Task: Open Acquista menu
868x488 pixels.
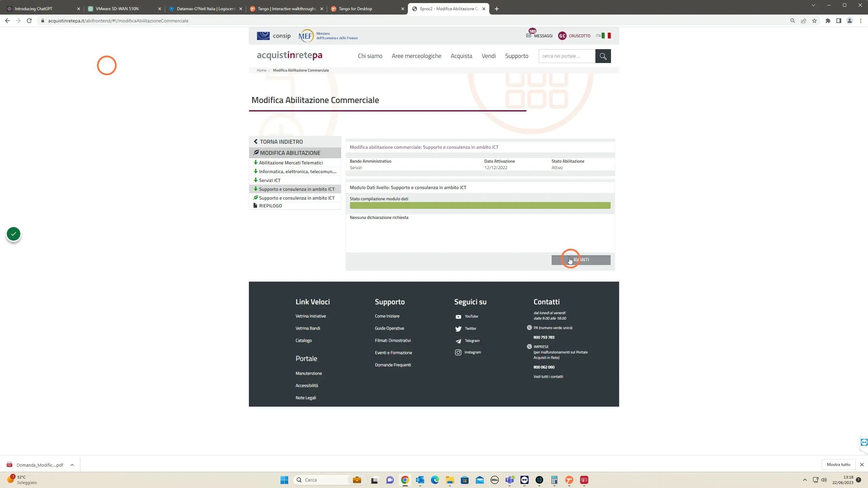Action: [x=461, y=56]
